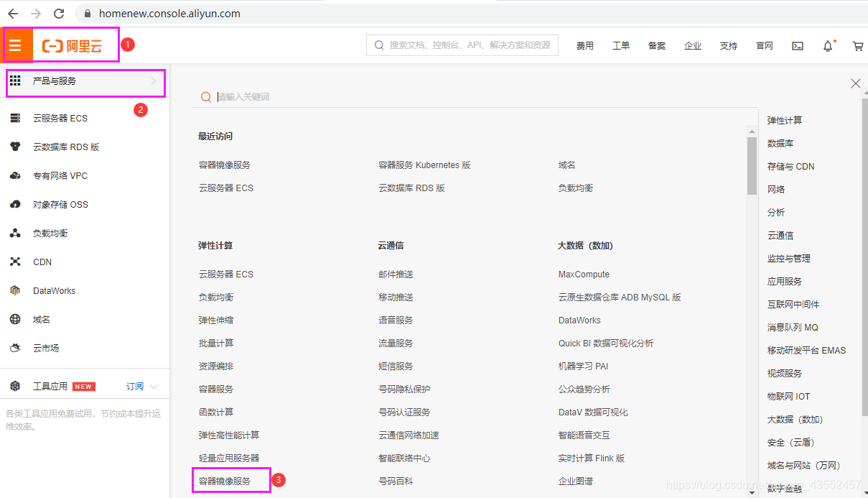The image size is (868, 498).
Task: Open 轻量应用服务器 link
Action: [229, 458]
